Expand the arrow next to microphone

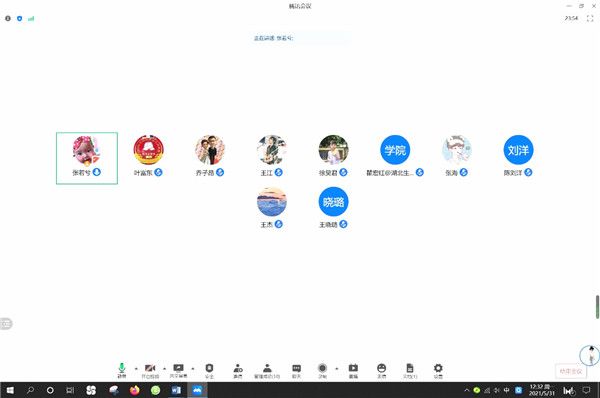[136, 369]
